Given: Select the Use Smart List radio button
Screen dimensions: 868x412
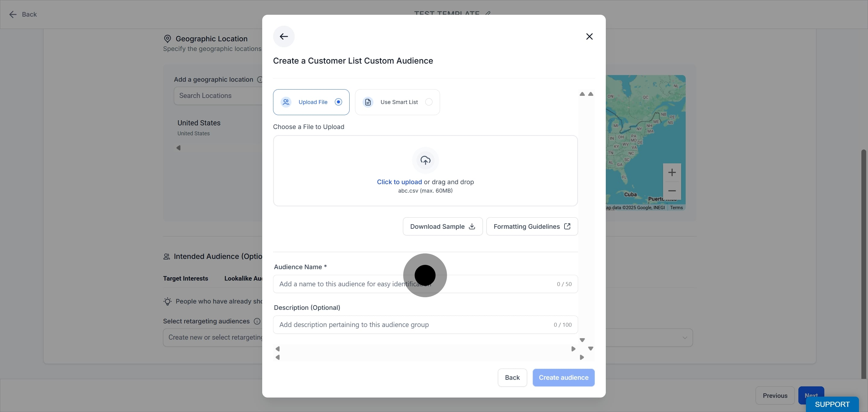Looking at the screenshot, I should coord(429,102).
